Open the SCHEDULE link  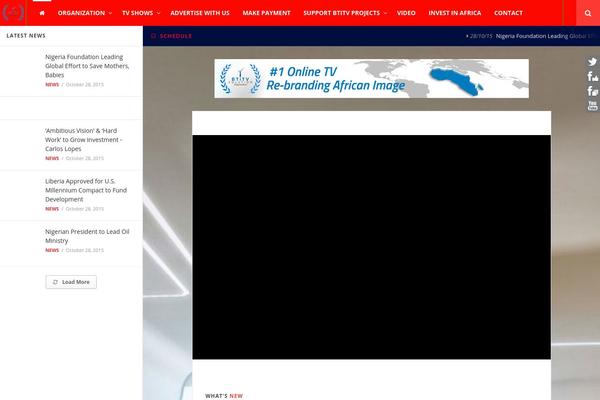coord(176,36)
